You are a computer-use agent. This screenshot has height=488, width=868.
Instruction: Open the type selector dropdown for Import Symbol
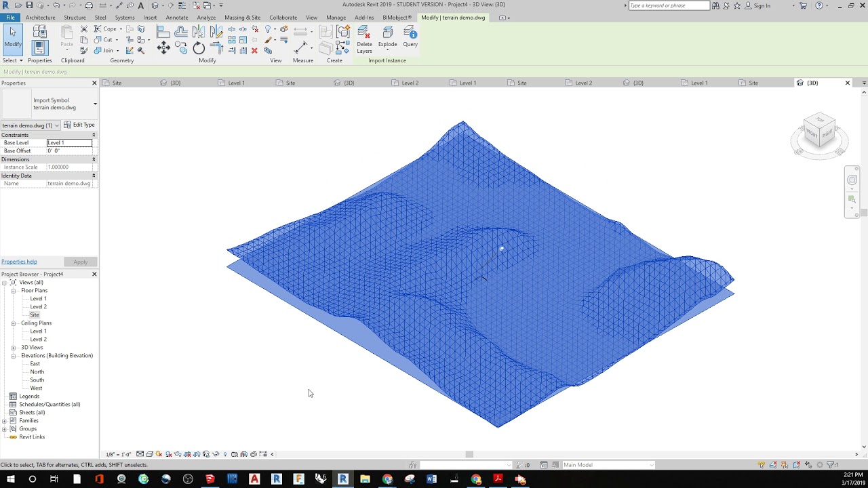pos(95,104)
